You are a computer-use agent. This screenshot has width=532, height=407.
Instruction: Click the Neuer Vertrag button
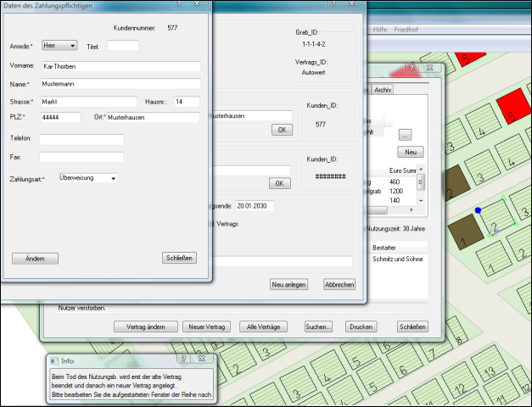207,326
